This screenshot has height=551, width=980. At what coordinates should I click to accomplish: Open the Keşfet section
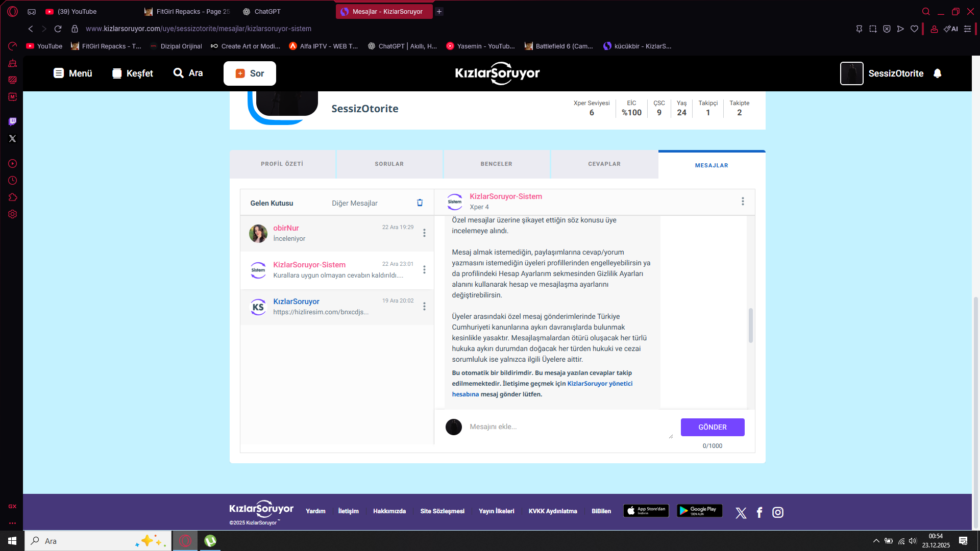click(x=132, y=73)
